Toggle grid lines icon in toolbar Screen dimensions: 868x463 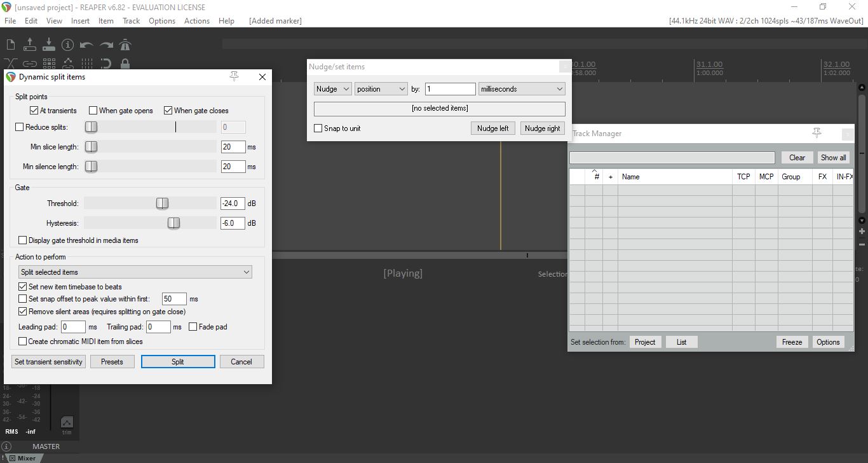tap(87, 64)
